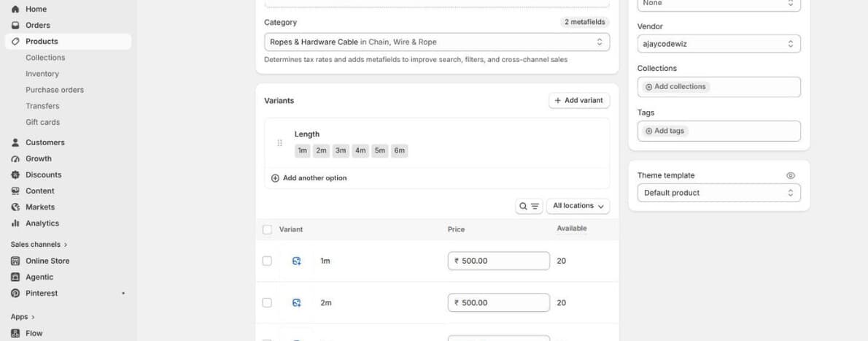This screenshot has height=341, width=868.
Task: Click the Growth icon in sidebar
Action: (x=15, y=158)
